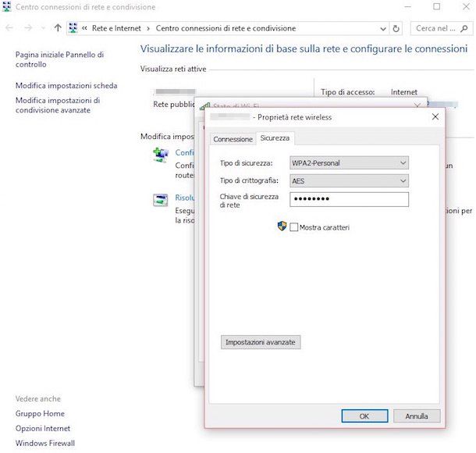
Task: Enable the Mostra caratteri checkbox
Action: 294,228
